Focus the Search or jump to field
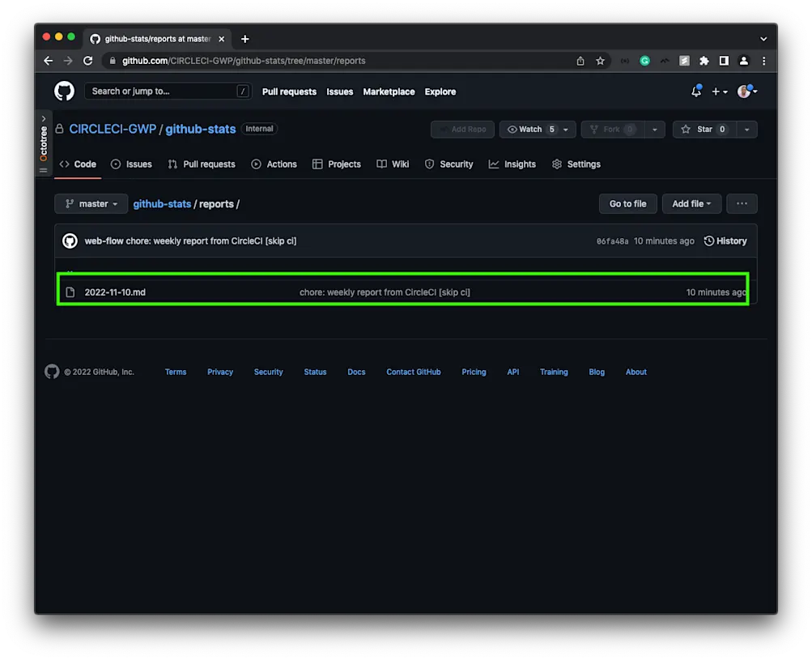The height and width of the screenshot is (660, 812). click(168, 92)
